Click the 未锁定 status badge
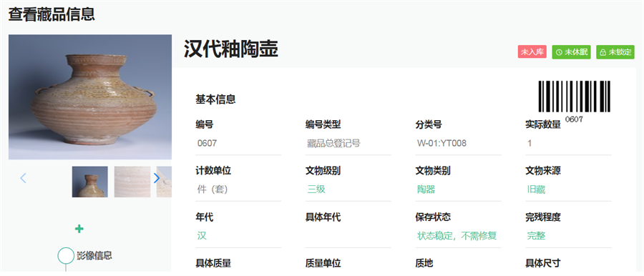Image resolution: width=644 pixels, height=276 pixels. pyautogui.click(x=615, y=52)
